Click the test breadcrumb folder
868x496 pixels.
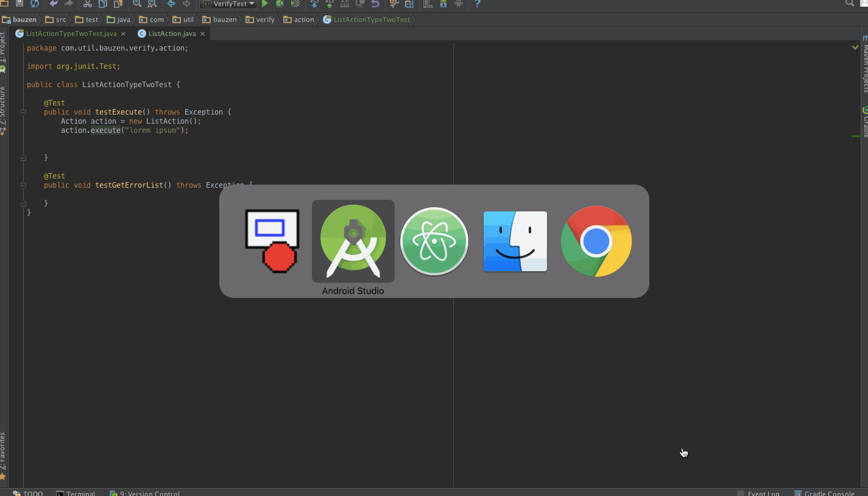click(87, 19)
